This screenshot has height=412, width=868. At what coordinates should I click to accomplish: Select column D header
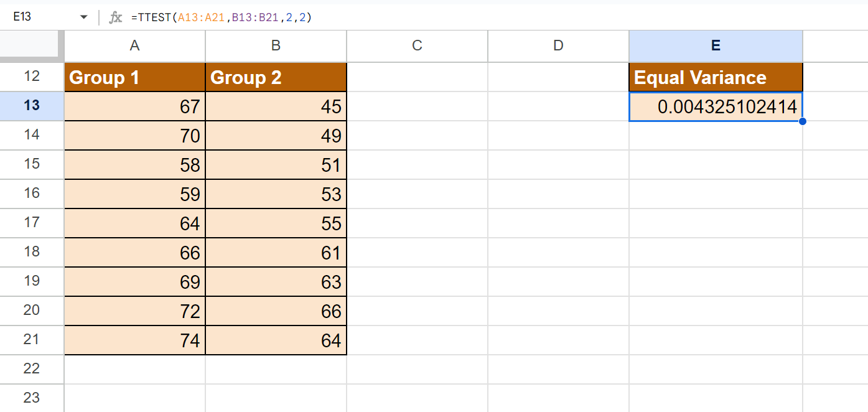point(559,45)
